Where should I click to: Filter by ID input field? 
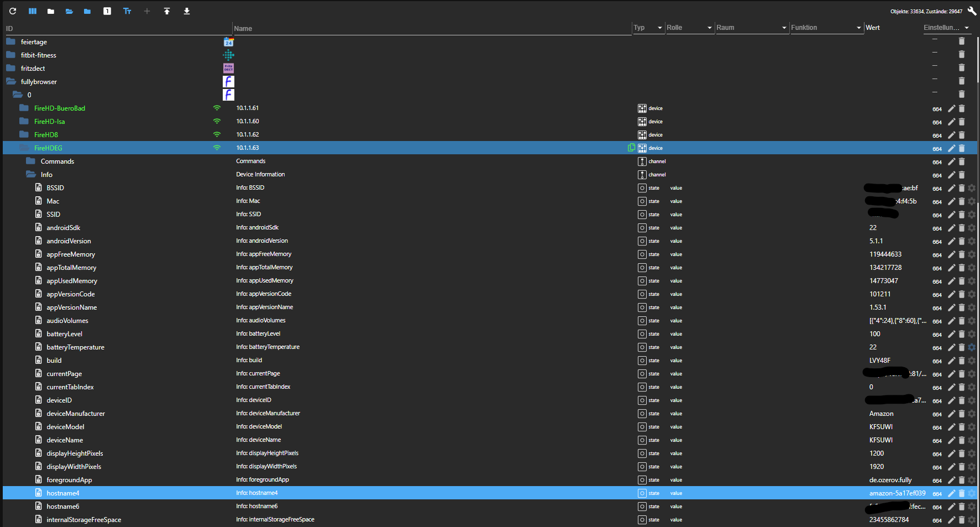click(118, 29)
